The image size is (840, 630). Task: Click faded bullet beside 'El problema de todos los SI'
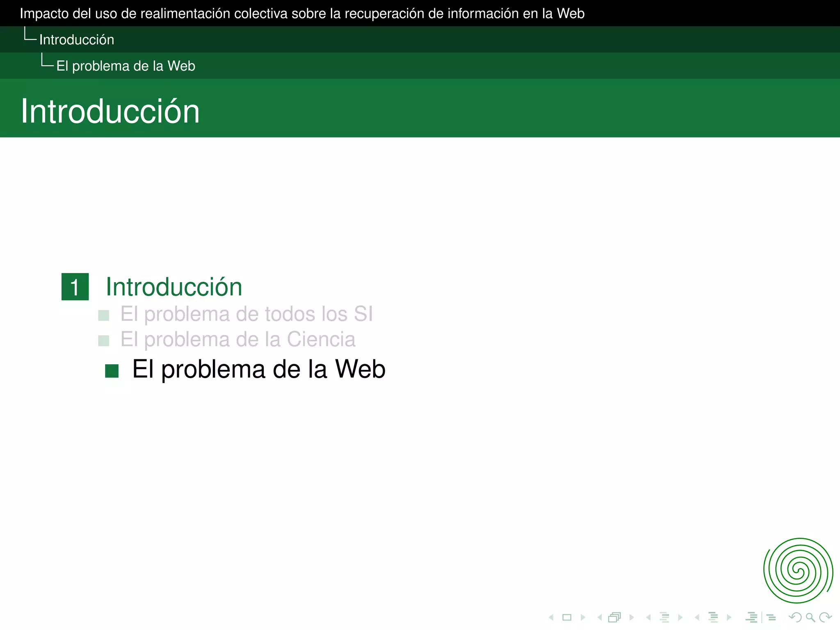pyautogui.click(x=104, y=315)
